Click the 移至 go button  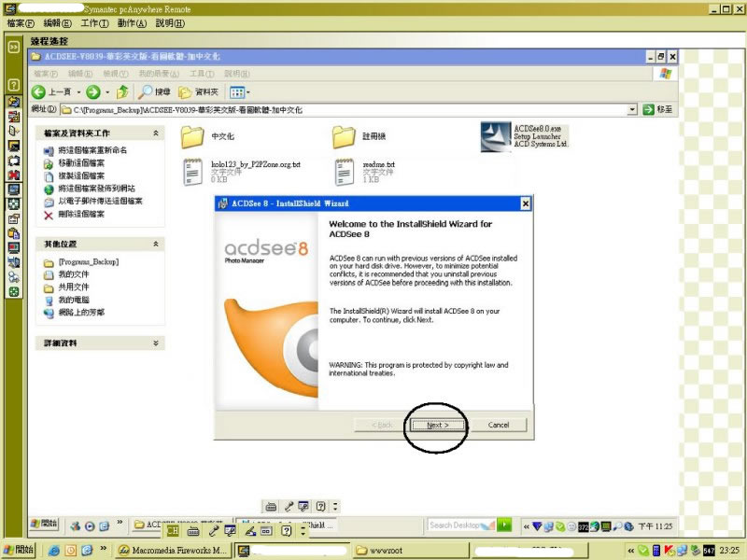pyautogui.click(x=658, y=109)
